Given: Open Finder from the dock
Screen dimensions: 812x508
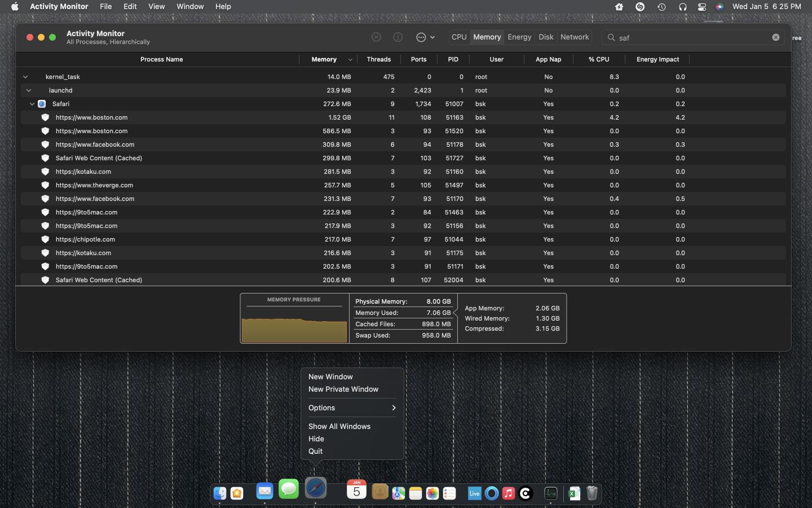Looking at the screenshot, I should 220,493.
